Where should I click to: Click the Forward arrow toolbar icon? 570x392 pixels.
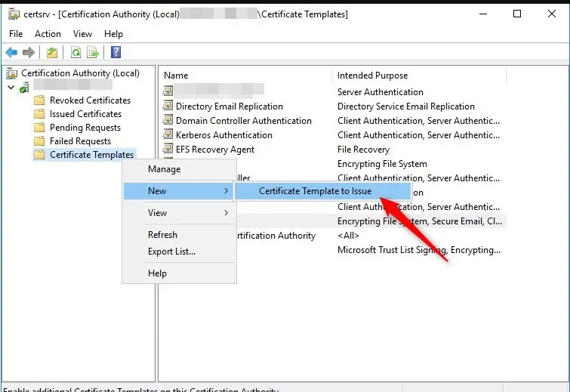coord(29,52)
